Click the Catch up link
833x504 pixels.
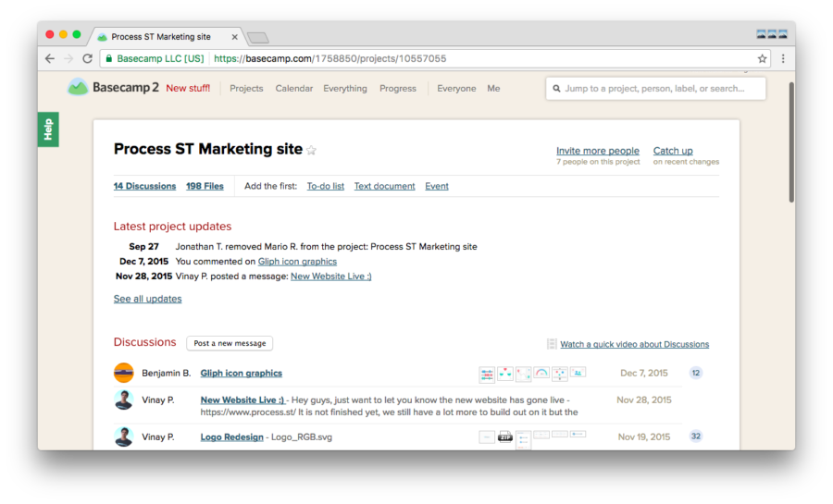[673, 151]
